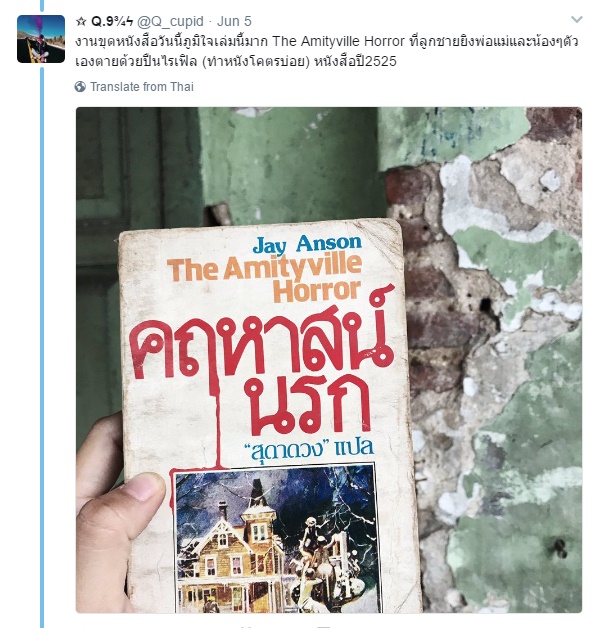Screen dimensions: 605x628
Task: Click the star symbol before the display name
Action: [81, 22]
